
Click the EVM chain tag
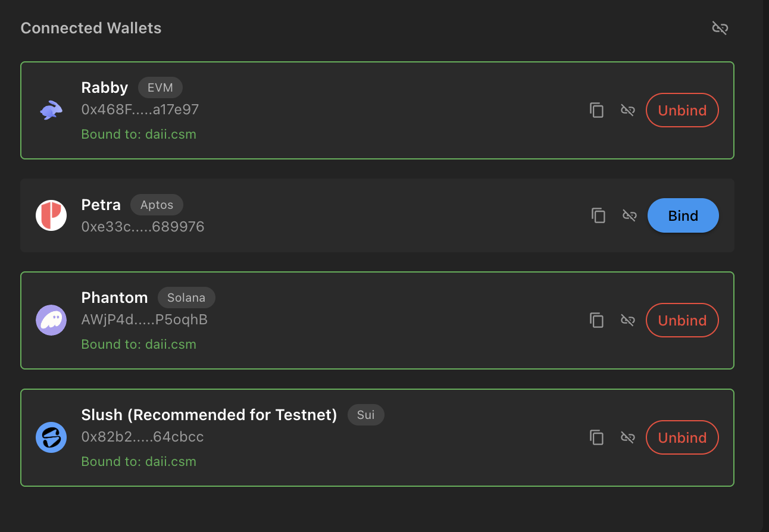160,87
